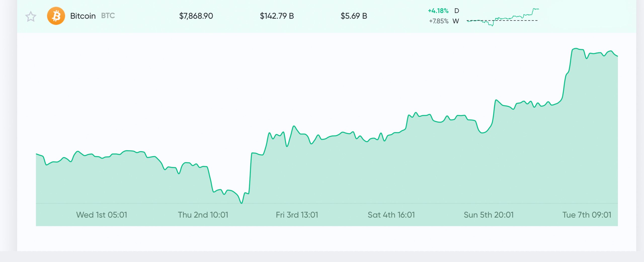Click the Tue 7th 09:01 axis label

click(587, 215)
